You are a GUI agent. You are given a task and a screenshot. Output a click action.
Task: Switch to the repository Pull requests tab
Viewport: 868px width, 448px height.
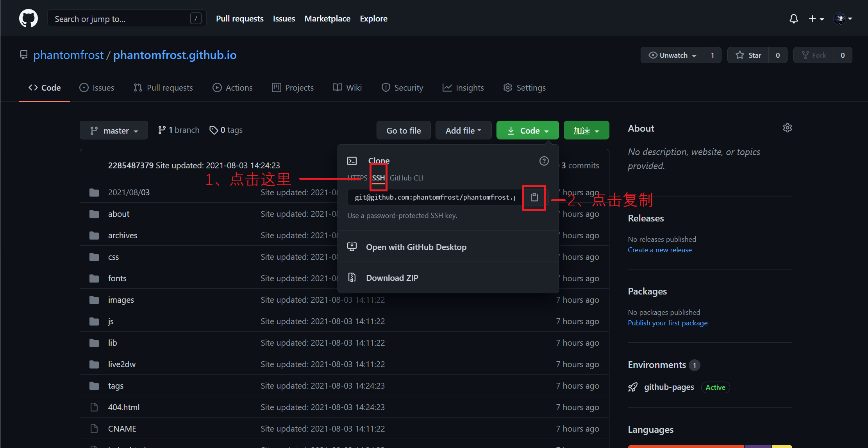[163, 87]
